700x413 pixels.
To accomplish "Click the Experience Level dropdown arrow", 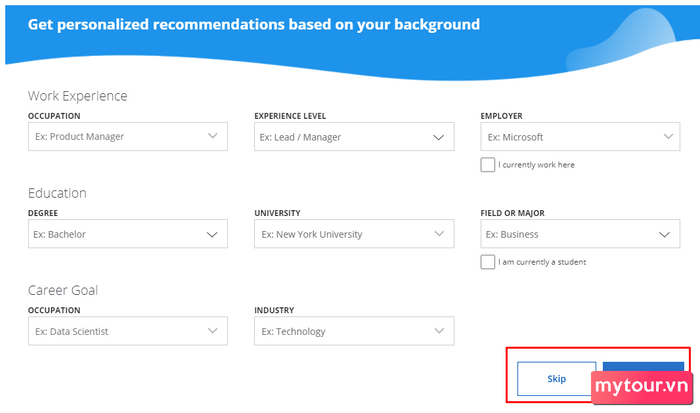I will tap(439, 137).
